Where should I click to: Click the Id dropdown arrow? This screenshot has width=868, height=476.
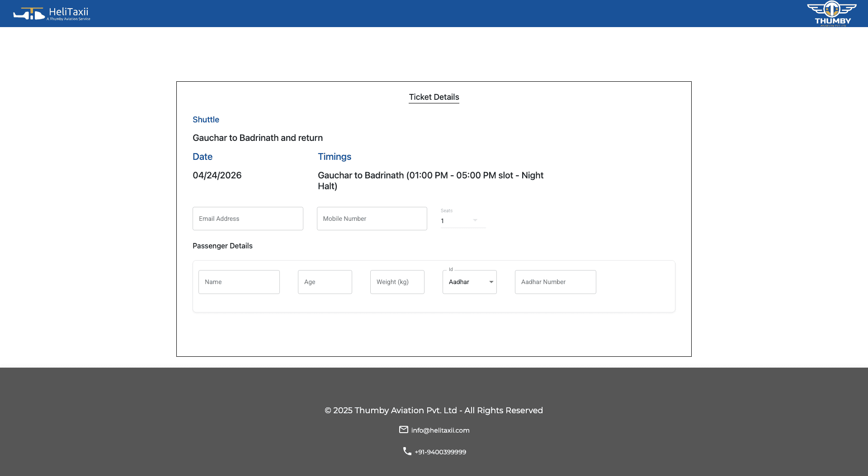(491, 282)
